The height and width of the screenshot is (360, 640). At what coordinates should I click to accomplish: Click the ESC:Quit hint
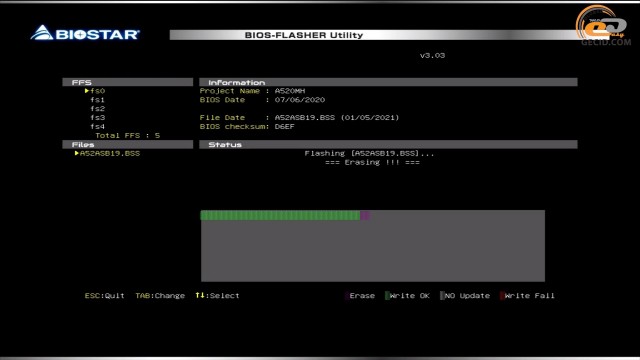point(104,296)
